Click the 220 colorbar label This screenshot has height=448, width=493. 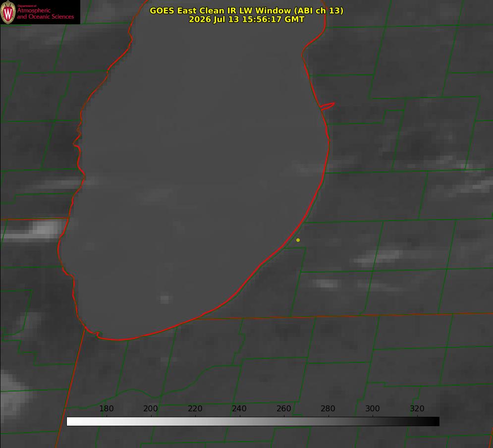pyautogui.click(x=195, y=408)
